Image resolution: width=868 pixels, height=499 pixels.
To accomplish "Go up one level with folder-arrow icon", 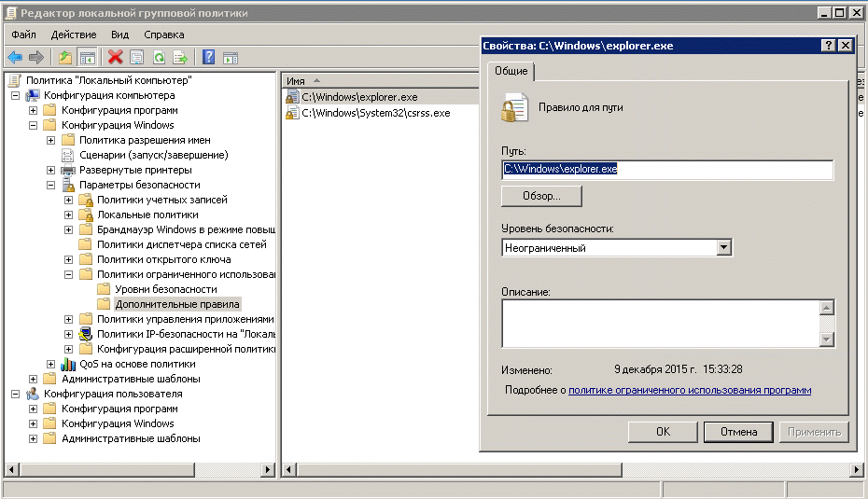I will [x=65, y=57].
